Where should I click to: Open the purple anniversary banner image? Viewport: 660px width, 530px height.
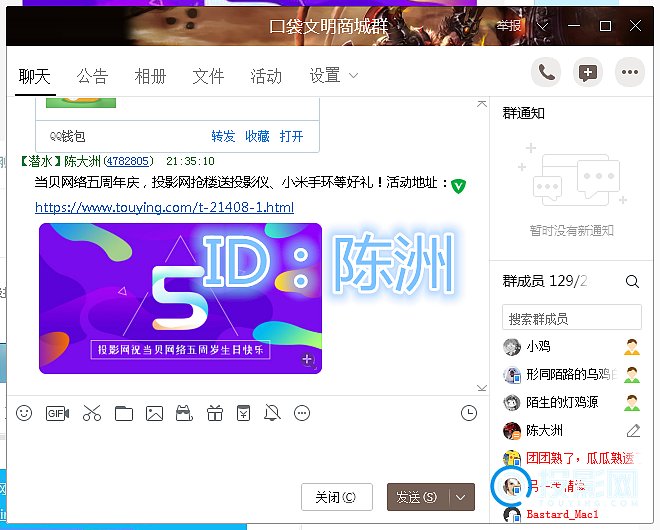tap(180, 298)
